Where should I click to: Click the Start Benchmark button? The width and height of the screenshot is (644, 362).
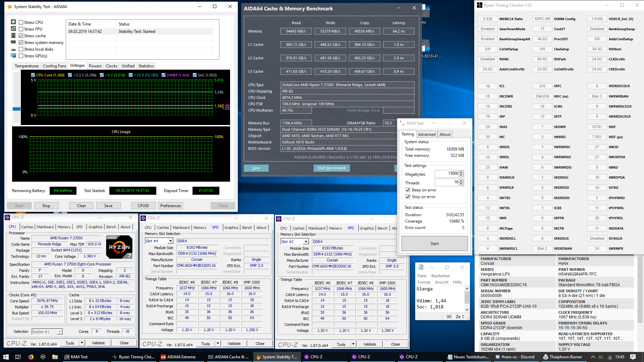331,168
